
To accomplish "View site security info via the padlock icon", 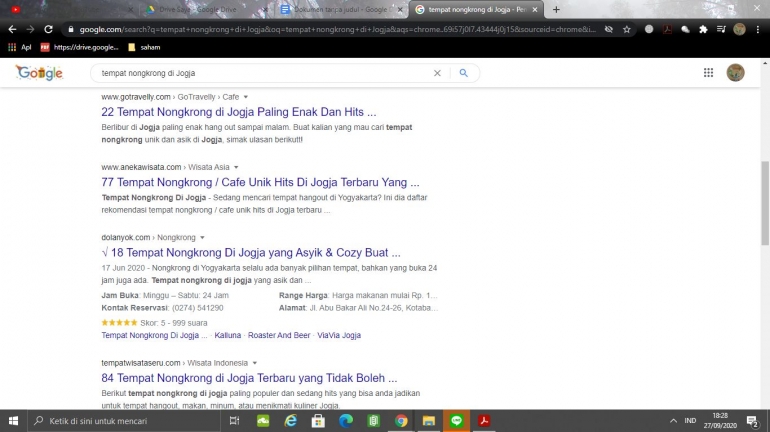I will (x=71, y=29).
